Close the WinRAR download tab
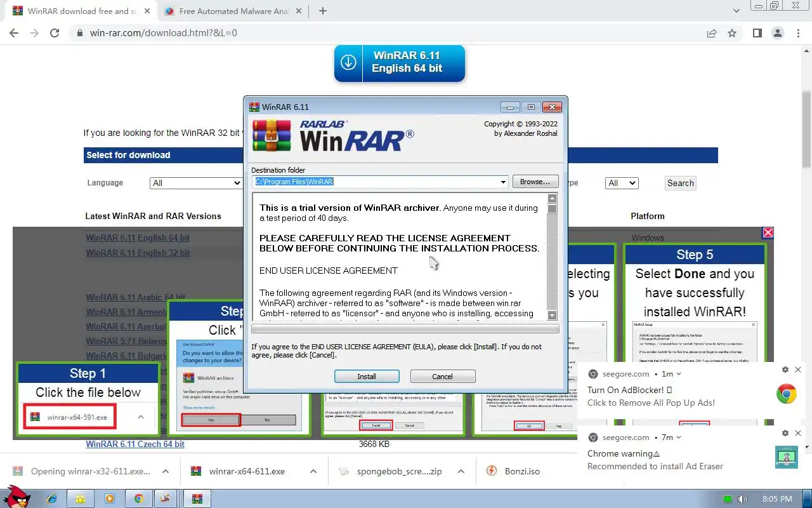Image resolution: width=812 pixels, height=508 pixels. coord(146,11)
